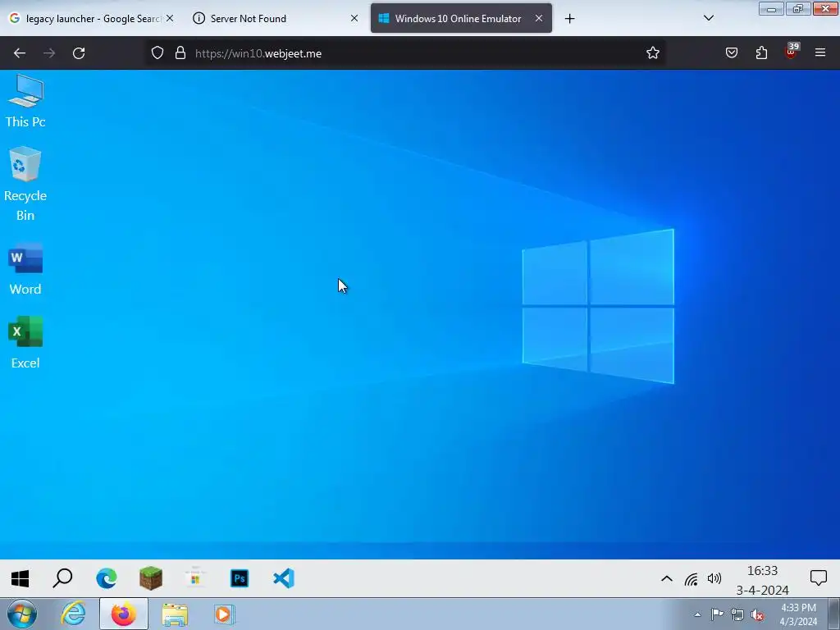Open emulated notification center icon
Viewport: 840px width, 630px height.
pyautogui.click(x=818, y=578)
